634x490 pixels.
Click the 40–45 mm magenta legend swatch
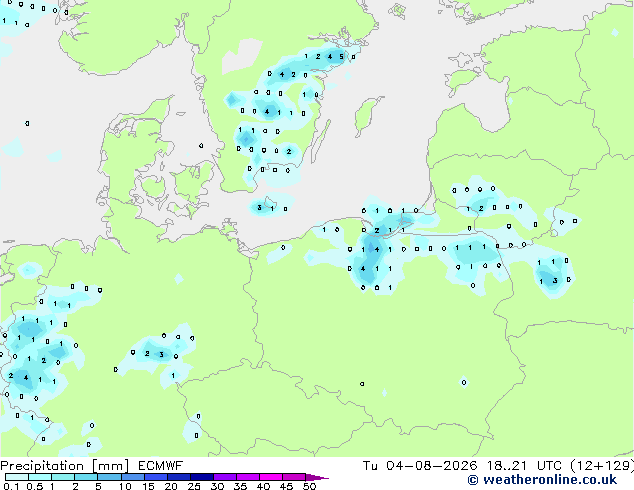point(271,477)
